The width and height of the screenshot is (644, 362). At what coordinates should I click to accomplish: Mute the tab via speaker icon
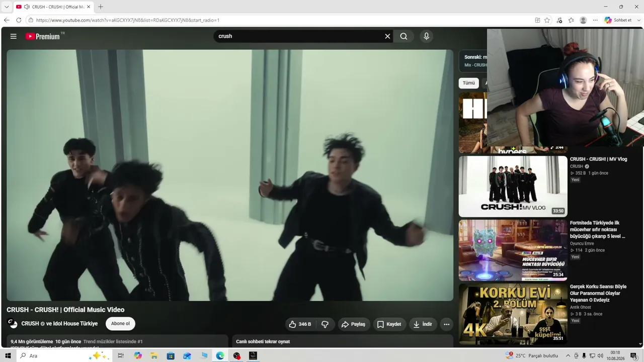pyautogui.click(x=26, y=7)
